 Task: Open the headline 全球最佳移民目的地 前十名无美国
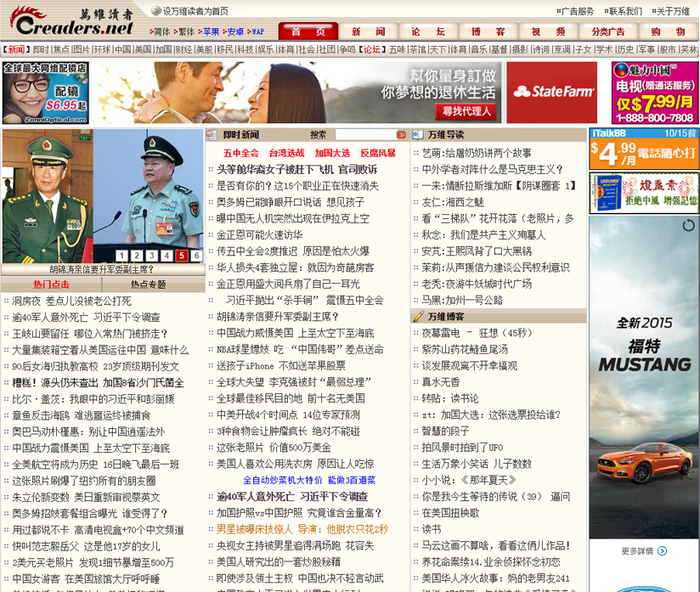click(291, 398)
